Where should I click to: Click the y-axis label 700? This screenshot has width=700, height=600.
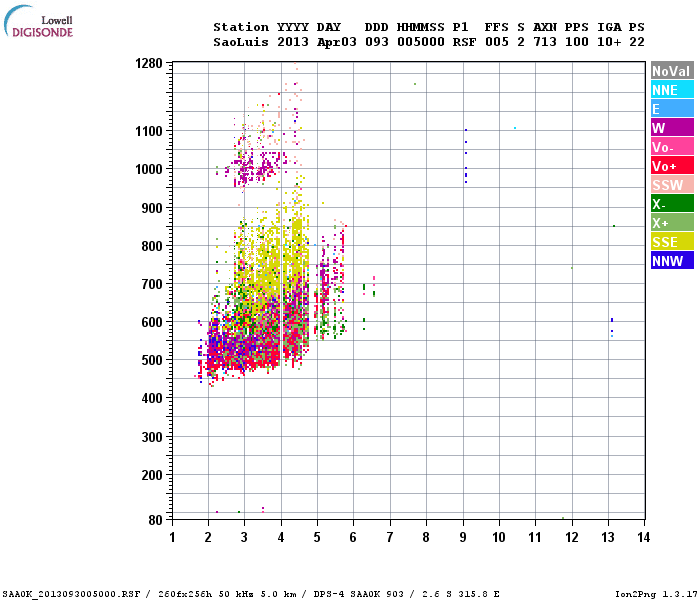click(152, 284)
